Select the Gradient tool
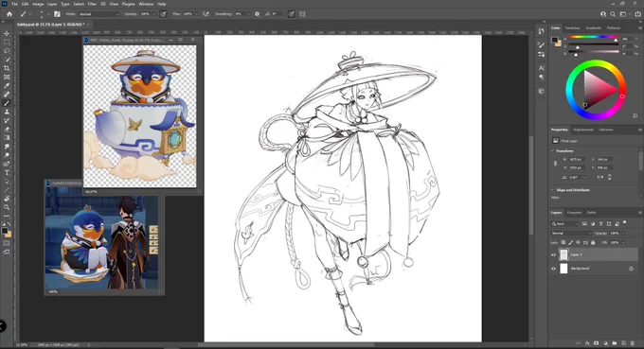Viewport: 644px width, 349px height. [x=7, y=138]
